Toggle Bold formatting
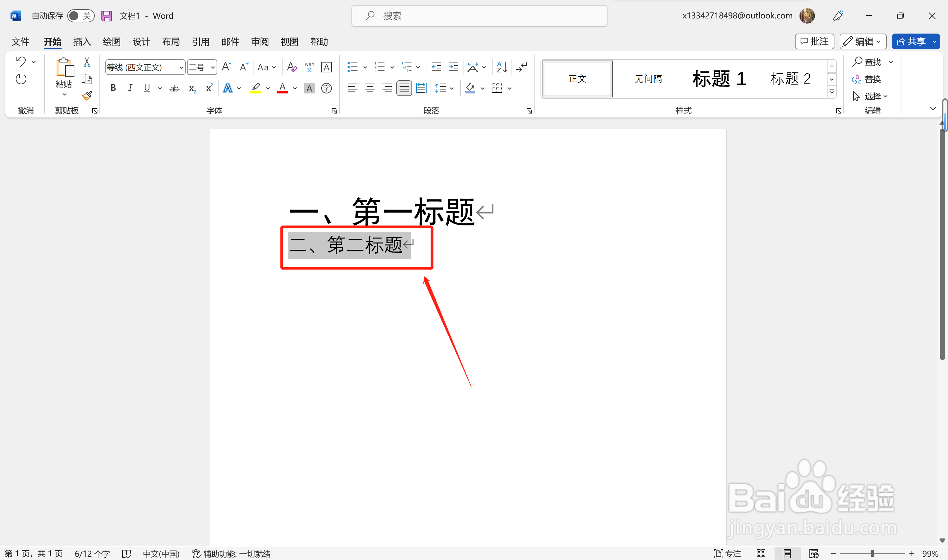Image resolution: width=948 pixels, height=560 pixels. click(113, 88)
